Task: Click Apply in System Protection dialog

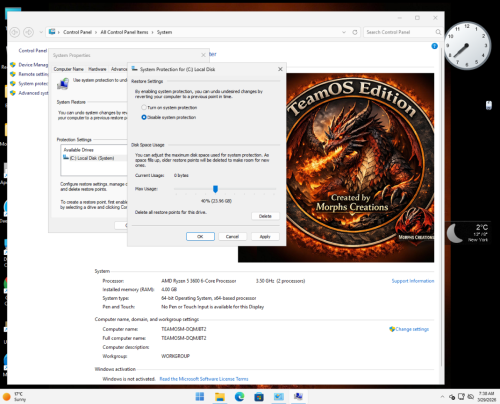Action: click(265, 236)
